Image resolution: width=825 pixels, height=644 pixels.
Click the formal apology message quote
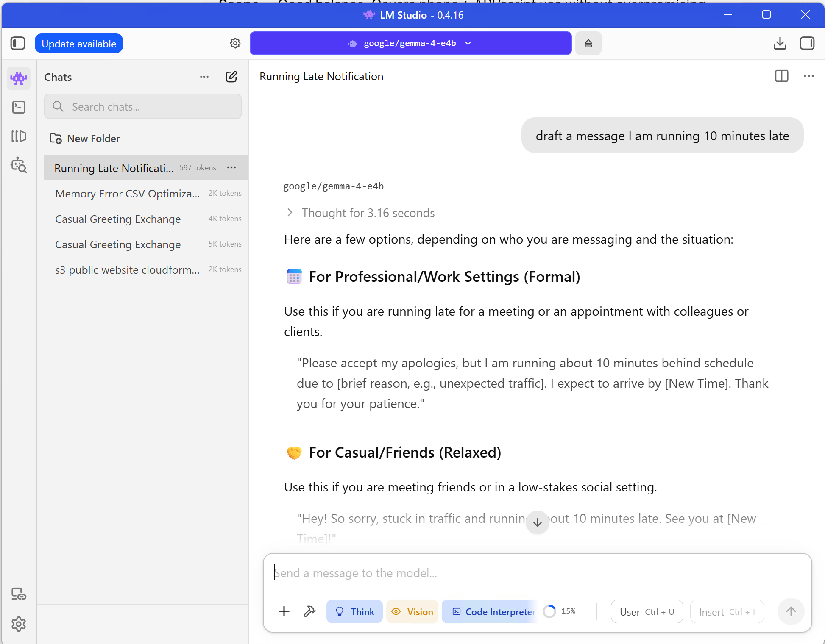click(532, 383)
